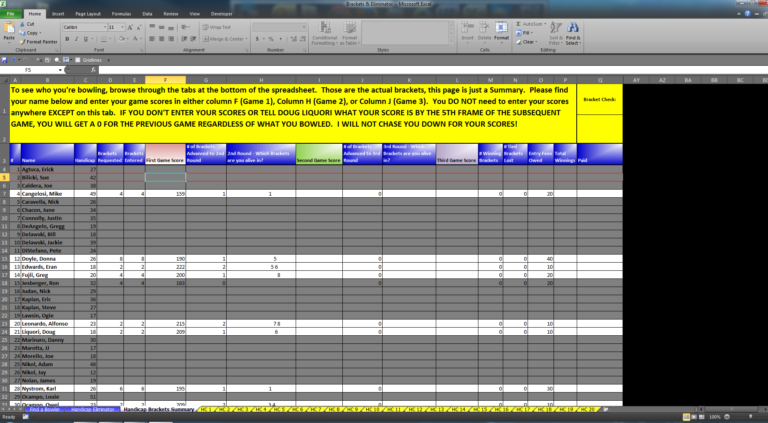Open Find & Select binoculars
The height and width of the screenshot is (423, 768).
(573, 33)
